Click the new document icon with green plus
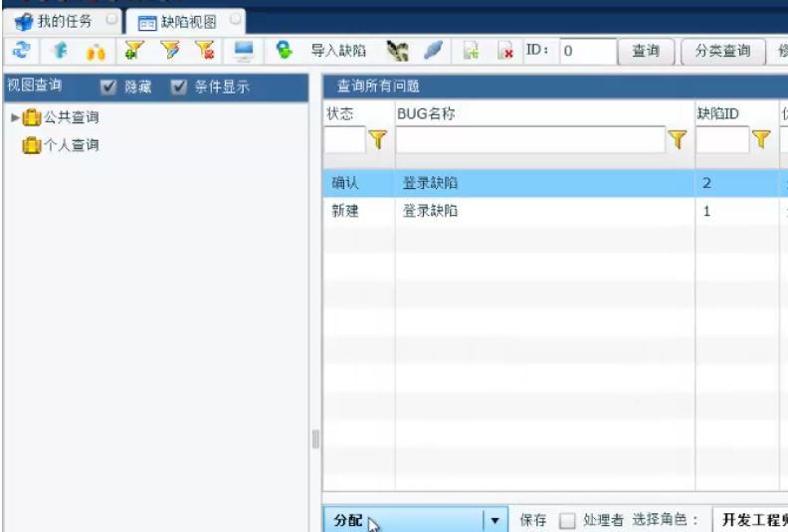The width and height of the screenshot is (788, 532). 471,51
